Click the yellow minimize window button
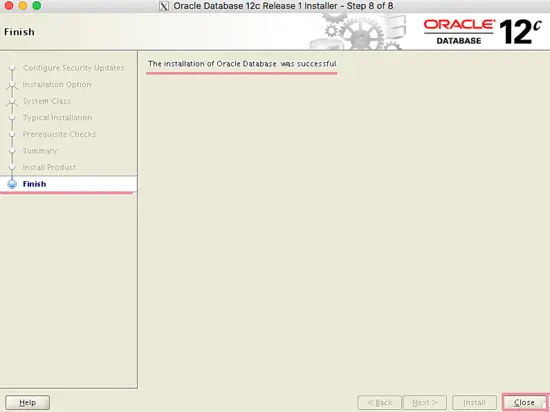The width and height of the screenshot is (550, 412). tap(23, 6)
